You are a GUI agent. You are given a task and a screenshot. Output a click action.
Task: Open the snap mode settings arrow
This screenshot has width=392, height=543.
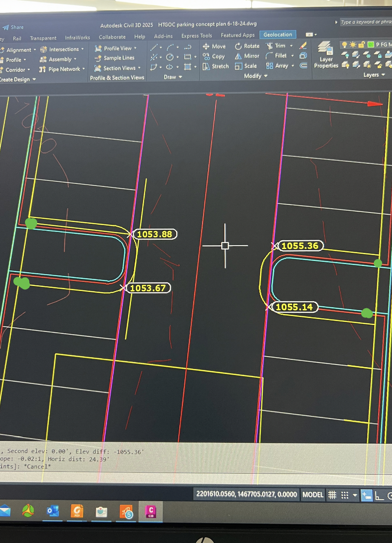click(355, 495)
